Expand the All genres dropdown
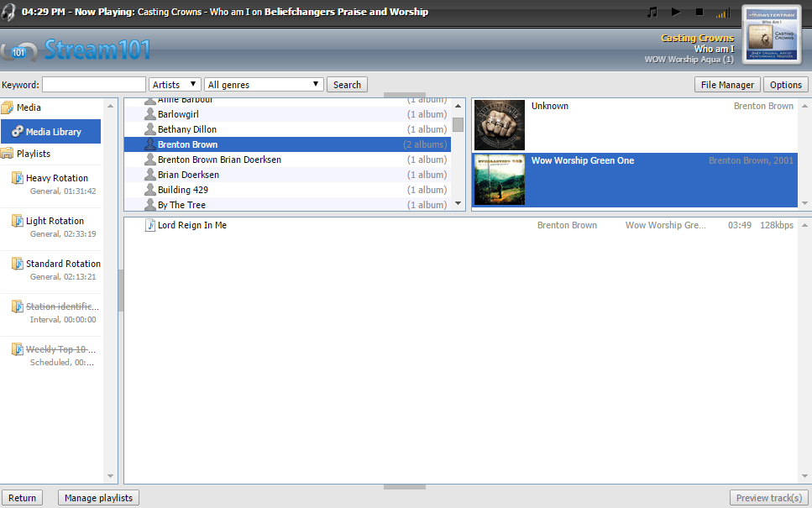Image resolution: width=812 pixels, height=508 pixels. [x=264, y=85]
